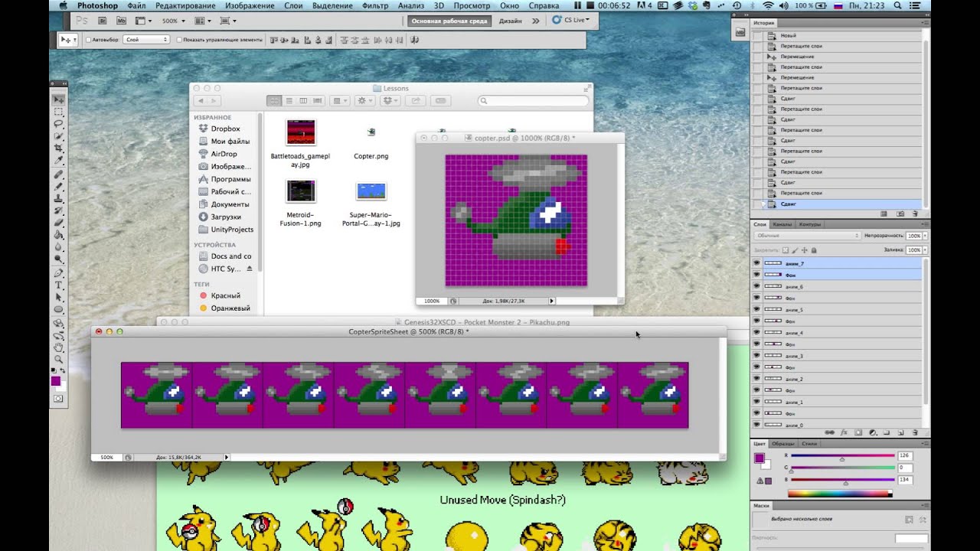Screen dimensions: 980x551
Task: Open the Слой auto-select dropdown
Action: coord(146,40)
